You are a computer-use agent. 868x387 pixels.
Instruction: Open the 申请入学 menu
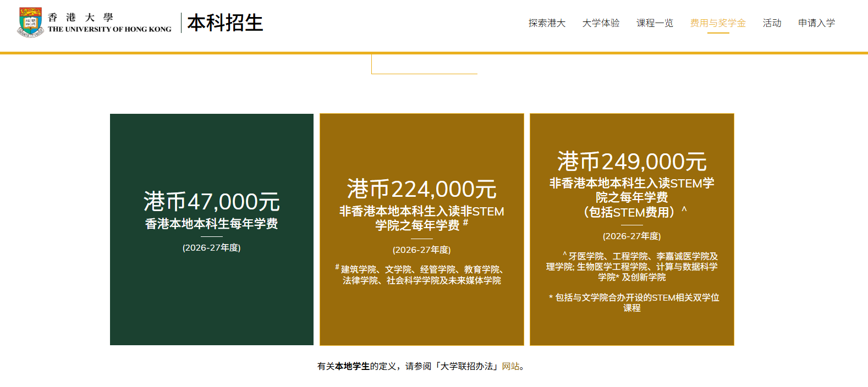816,23
